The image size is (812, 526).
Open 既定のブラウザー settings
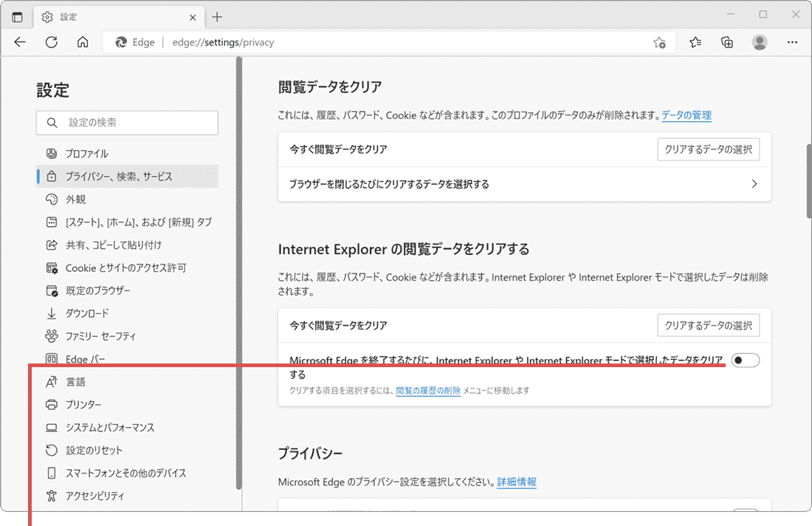click(127, 291)
